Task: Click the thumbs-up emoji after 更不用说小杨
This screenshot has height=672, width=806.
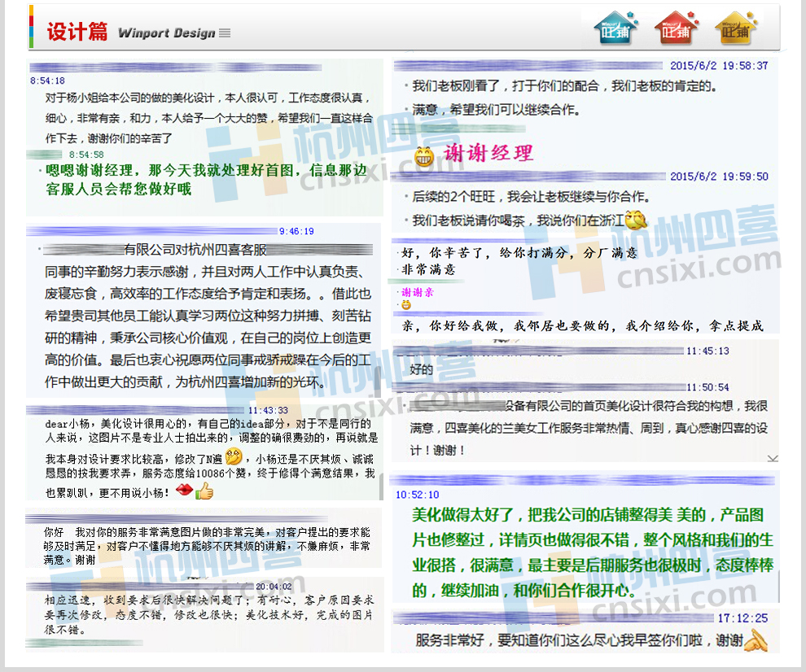Action: point(204,491)
